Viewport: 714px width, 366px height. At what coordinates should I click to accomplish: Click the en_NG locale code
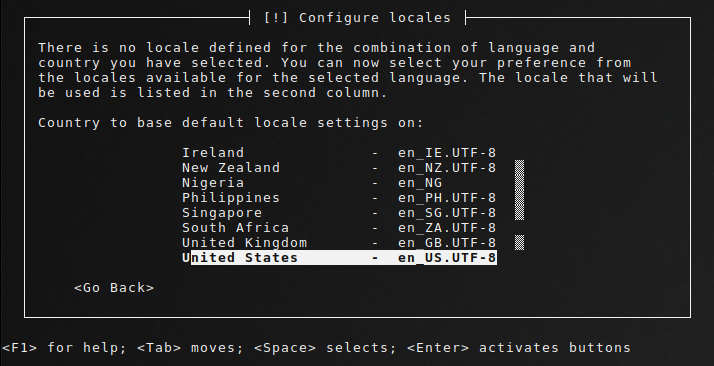pyautogui.click(x=420, y=183)
